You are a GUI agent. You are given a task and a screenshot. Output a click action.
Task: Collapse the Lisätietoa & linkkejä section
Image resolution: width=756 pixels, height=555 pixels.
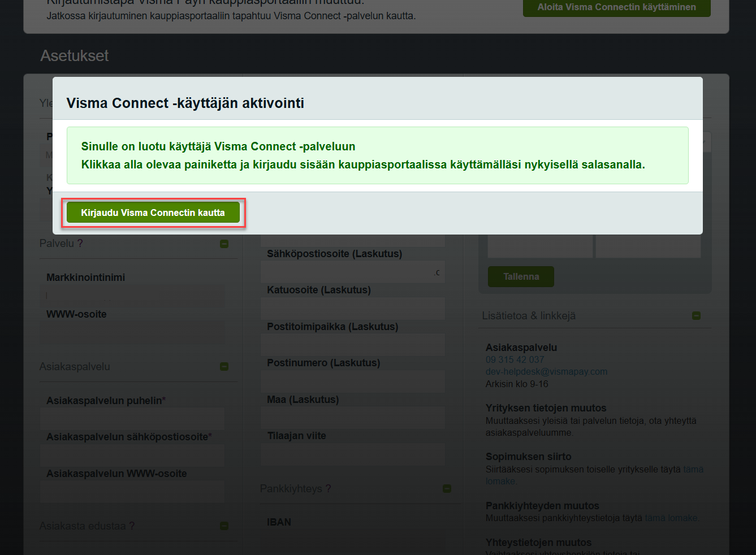[x=696, y=315]
